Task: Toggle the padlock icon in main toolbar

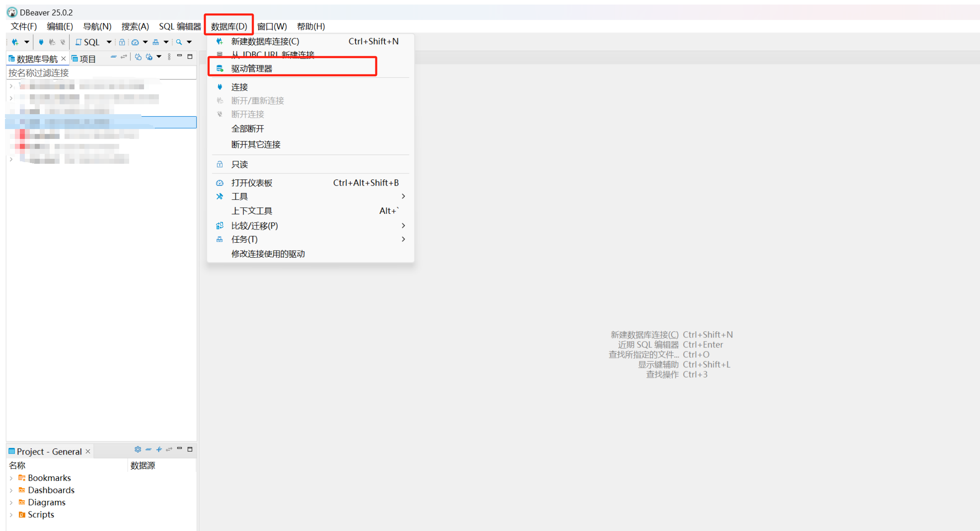Action: coord(122,42)
